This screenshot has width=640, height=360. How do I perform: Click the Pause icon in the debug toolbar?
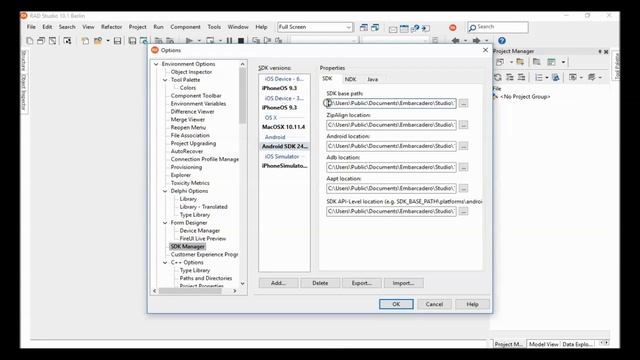coord(229,41)
